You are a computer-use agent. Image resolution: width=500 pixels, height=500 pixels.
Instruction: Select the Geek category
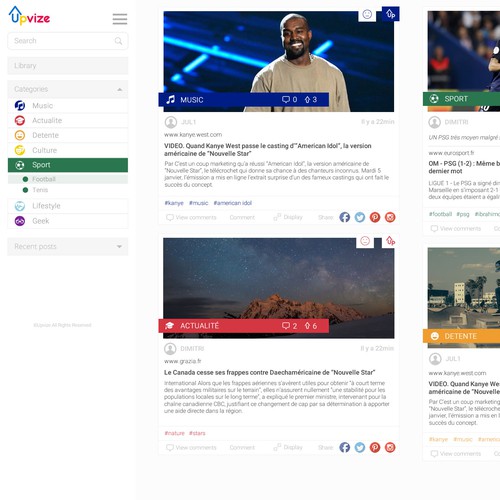tap(68, 221)
